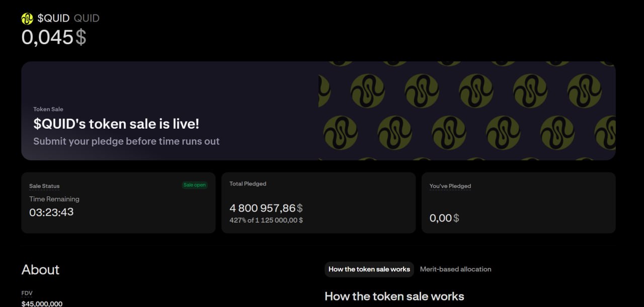Image resolution: width=644 pixels, height=307 pixels.
Task: Switch to Merit-based allocation tab
Action: [455, 269]
